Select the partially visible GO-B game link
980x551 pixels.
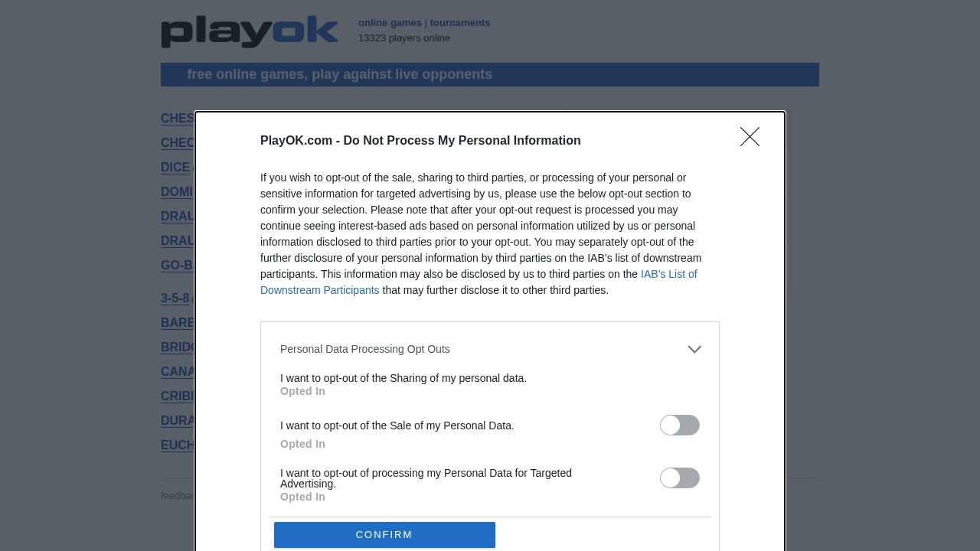pyautogui.click(x=176, y=266)
